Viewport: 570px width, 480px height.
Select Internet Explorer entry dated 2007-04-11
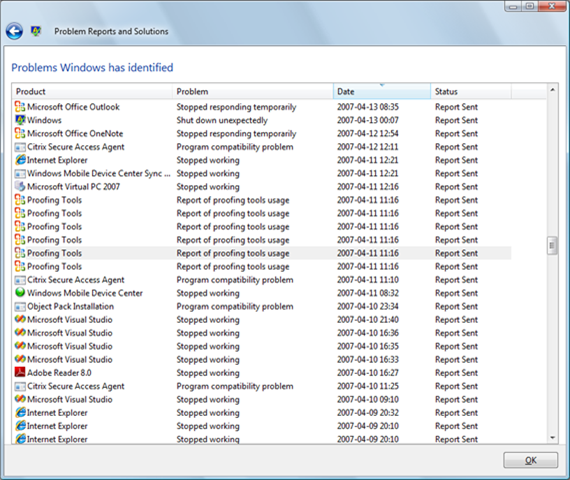[x=262, y=160]
